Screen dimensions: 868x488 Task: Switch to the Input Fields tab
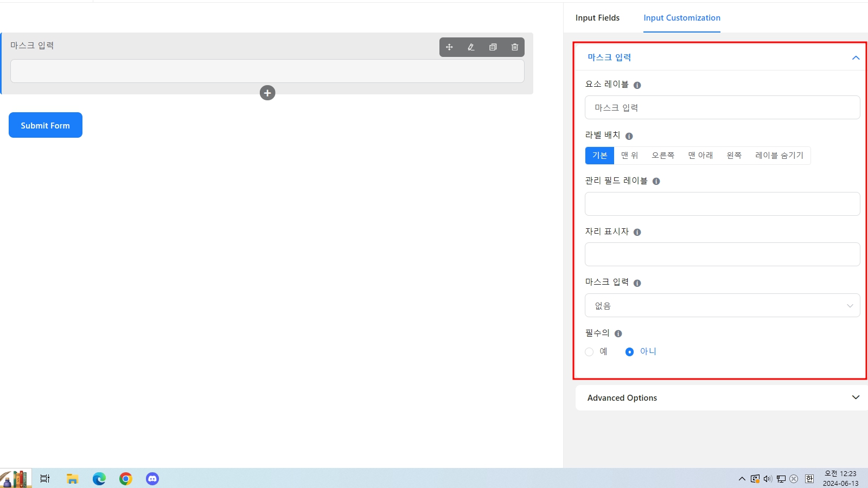[597, 18]
